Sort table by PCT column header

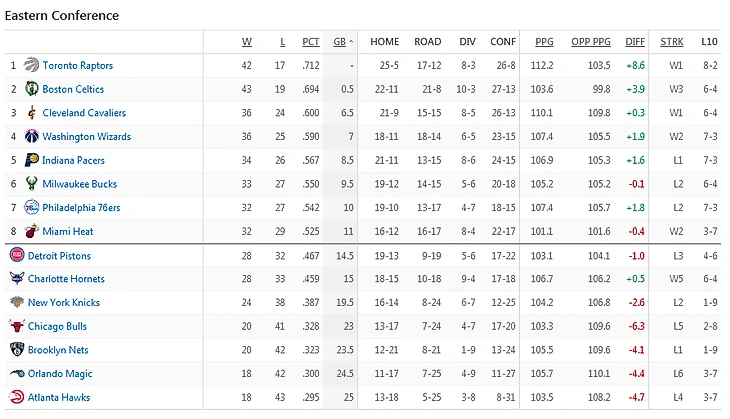click(x=311, y=42)
